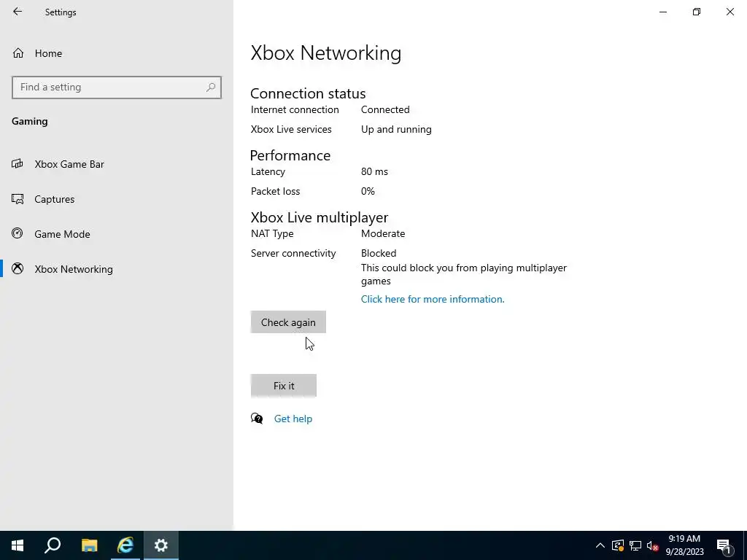Click the Internet connection label
Image resolution: width=747 pixels, height=560 pixels.
[295, 109]
